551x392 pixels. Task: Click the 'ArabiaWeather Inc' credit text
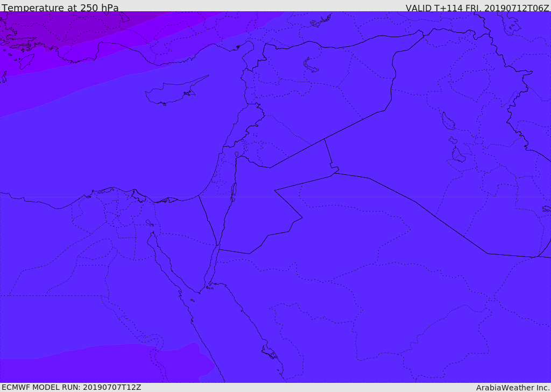pos(512,388)
